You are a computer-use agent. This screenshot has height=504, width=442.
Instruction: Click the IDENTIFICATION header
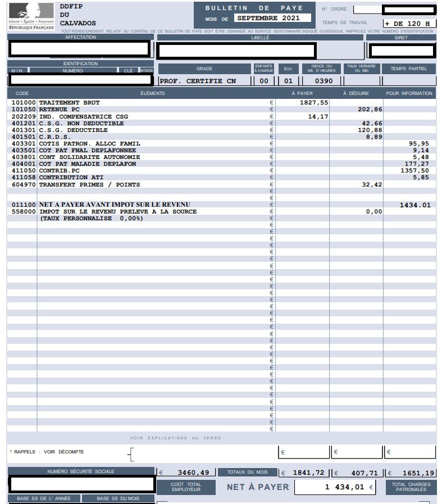tap(80, 63)
